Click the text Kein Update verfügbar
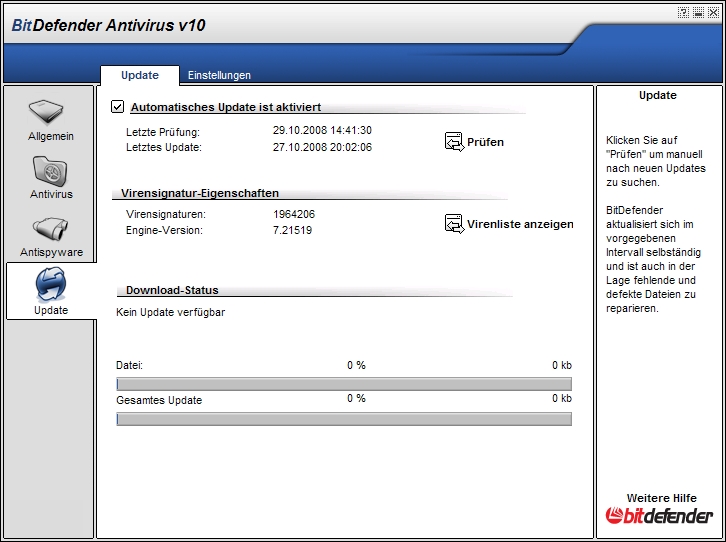Screen dimensions: 726x542 click(x=170, y=312)
